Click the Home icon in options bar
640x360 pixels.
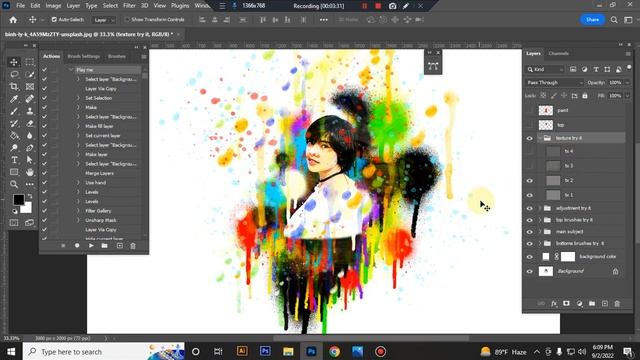click(x=13, y=20)
